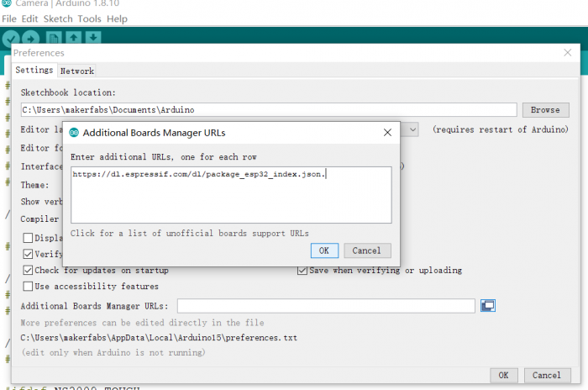Image resolution: width=588 pixels, height=390 pixels.
Task: Enable Use accessibility features checkbox
Action: tap(28, 287)
